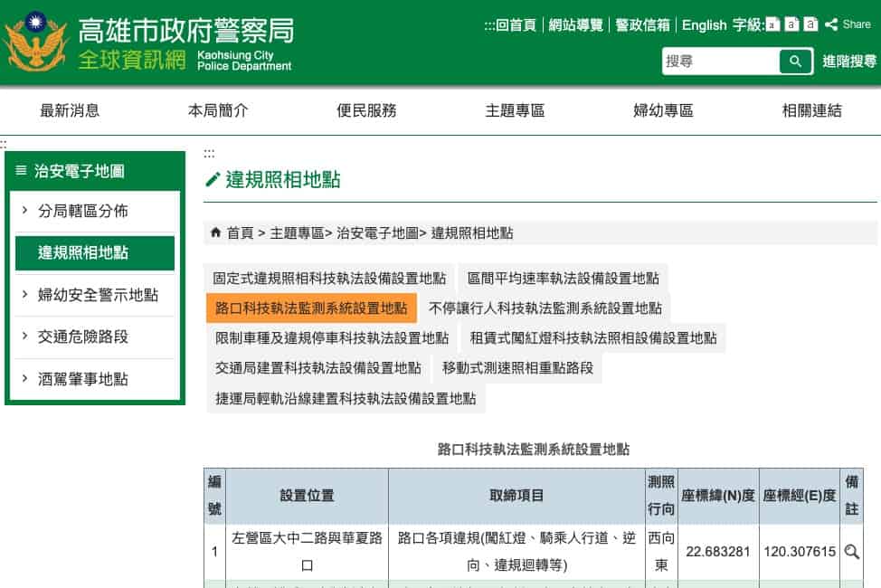Open the 便民服務 menu
The image size is (881, 588).
coord(366,110)
